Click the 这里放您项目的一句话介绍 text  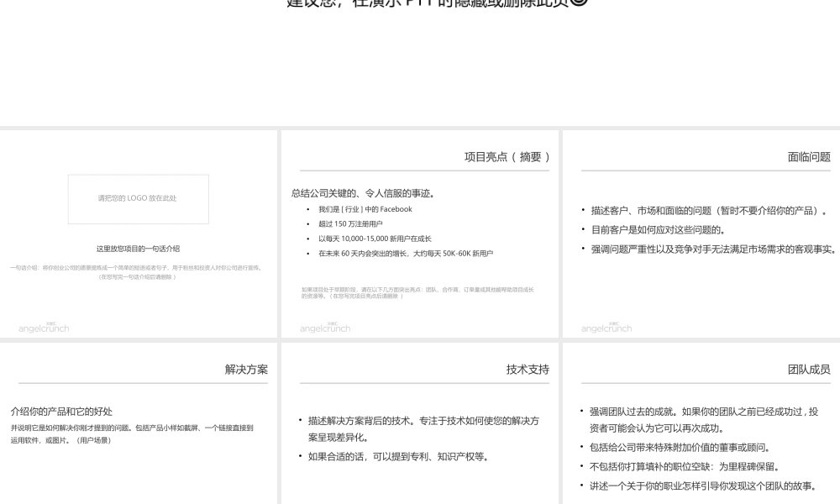point(138,249)
